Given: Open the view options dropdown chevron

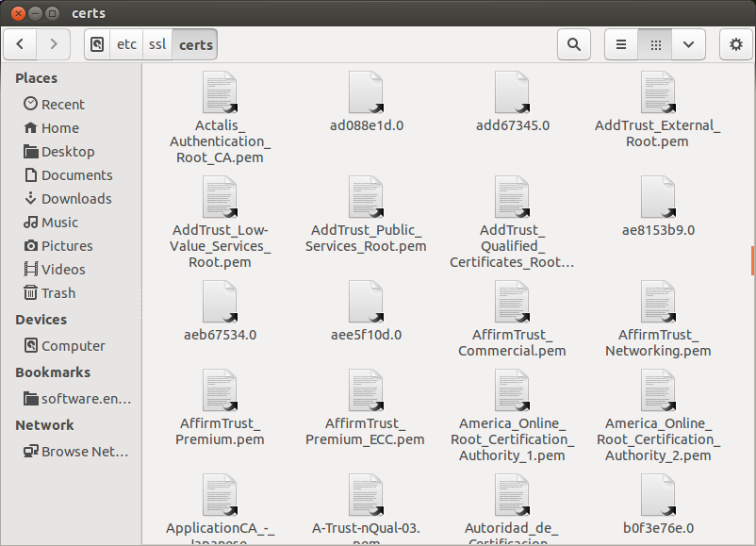Looking at the screenshot, I should (687, 43).
